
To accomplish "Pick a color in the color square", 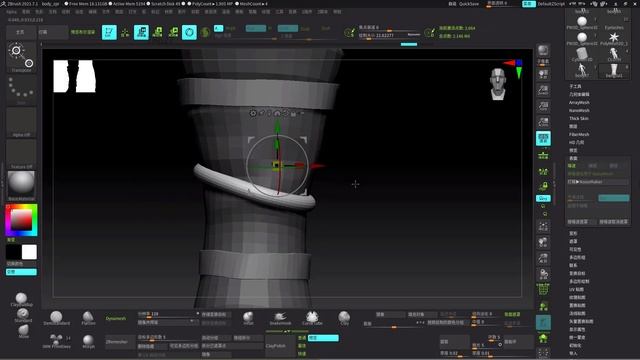I will tap(21, 220).
